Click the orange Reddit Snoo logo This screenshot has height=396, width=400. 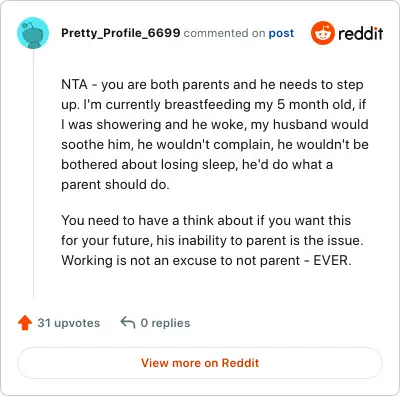[x=322, y=33]
